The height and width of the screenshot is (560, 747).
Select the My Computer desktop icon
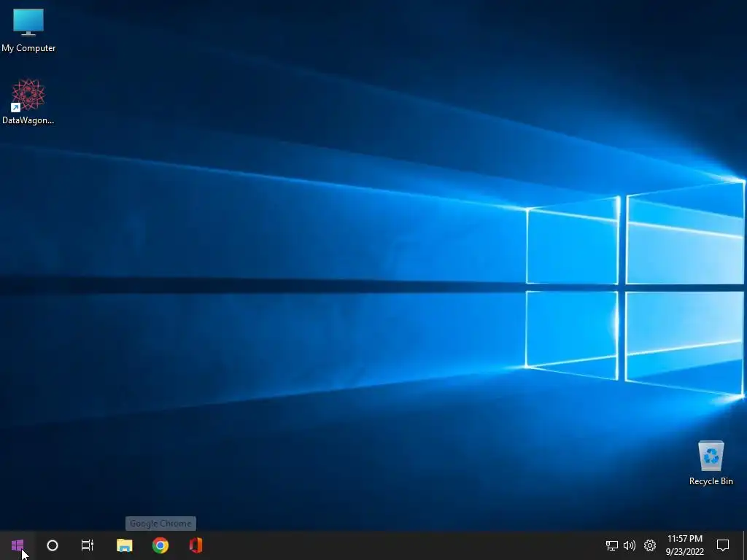point(28,31)
